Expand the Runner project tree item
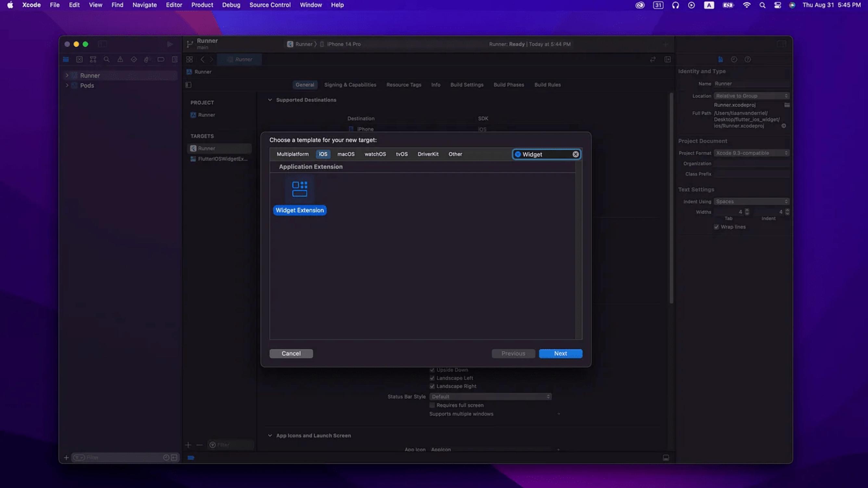This screenshot has width=868, height=488. pos(67,75)
